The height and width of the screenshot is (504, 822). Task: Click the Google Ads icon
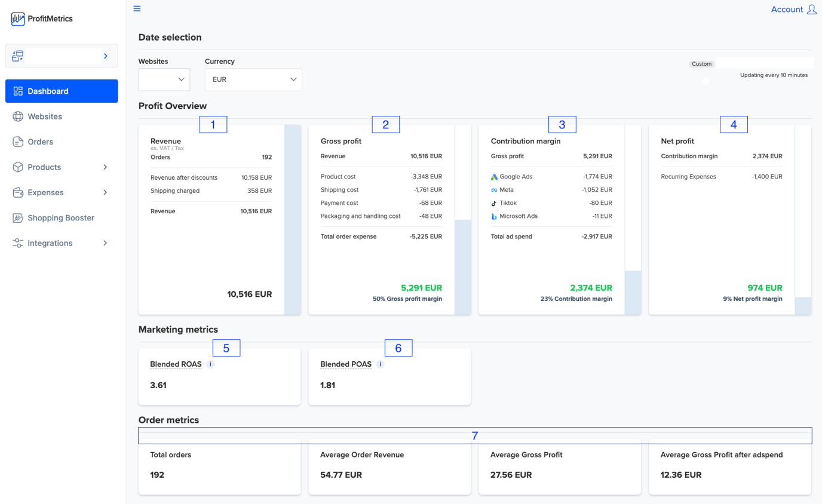[495, 176]
